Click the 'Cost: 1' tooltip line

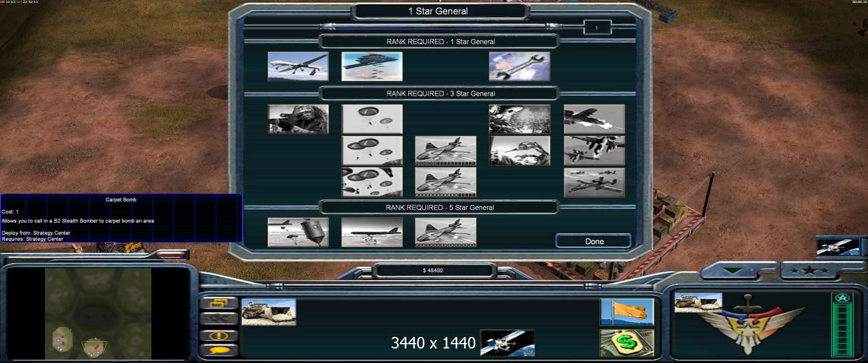click(x=10, y=212)
